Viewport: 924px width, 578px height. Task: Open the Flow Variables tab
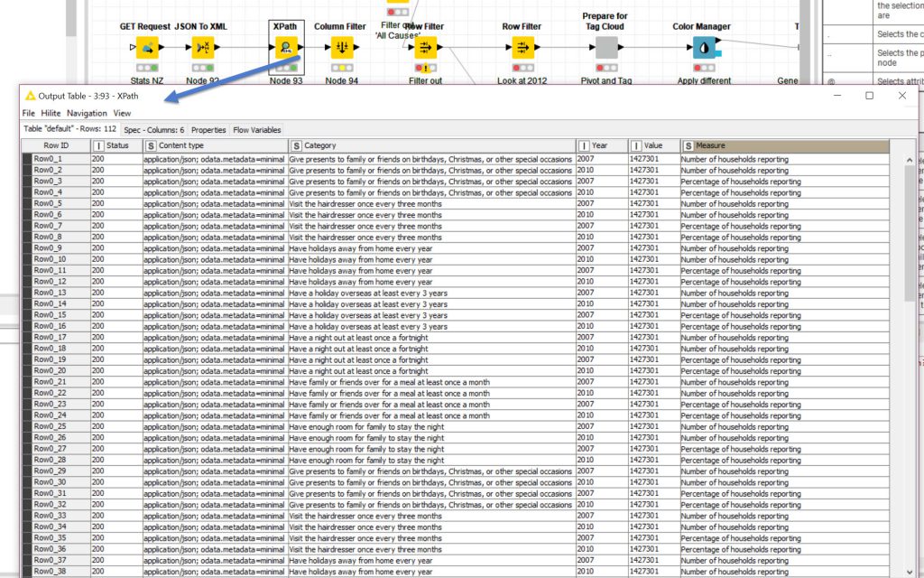coord(257,130)
